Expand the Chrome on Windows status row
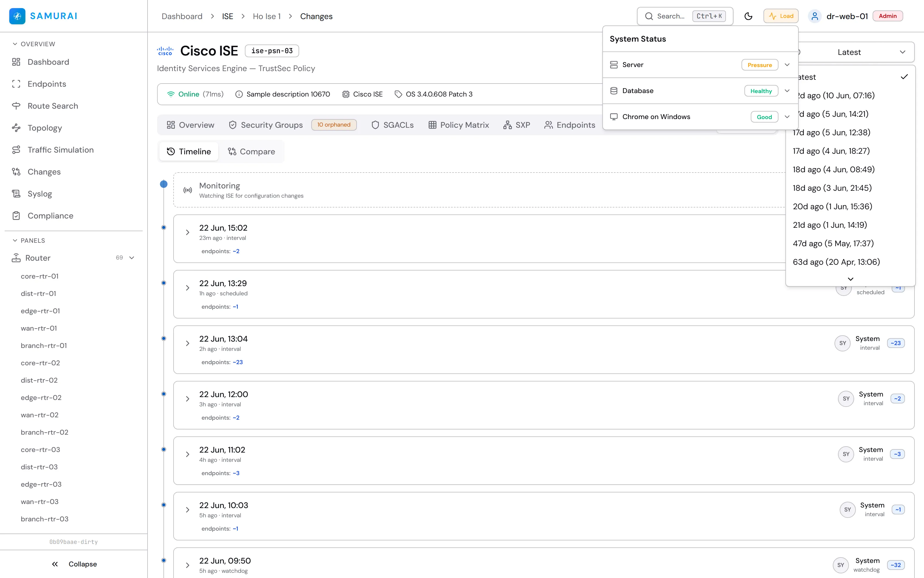The width and height of the screenshot is (924, 578). 700,116
